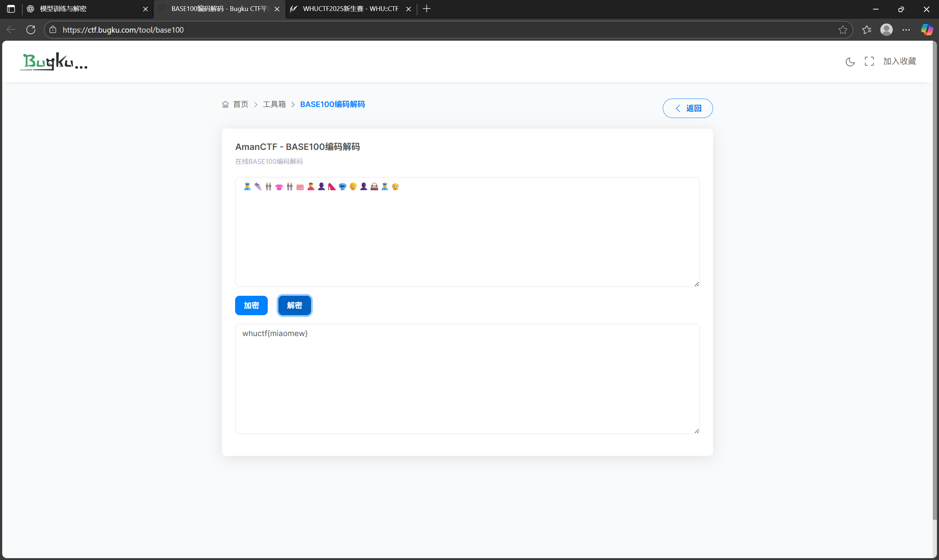The height and width of the screenshot is (560, 939).
Task: Go to 首页 breadcrumb link
Action: click(240, 104)
